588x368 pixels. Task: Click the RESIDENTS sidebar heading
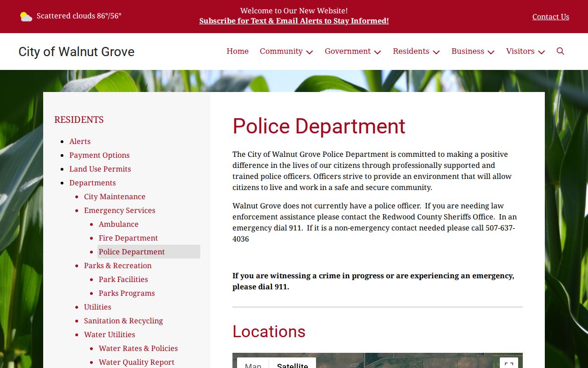click(x=79, y=120)
